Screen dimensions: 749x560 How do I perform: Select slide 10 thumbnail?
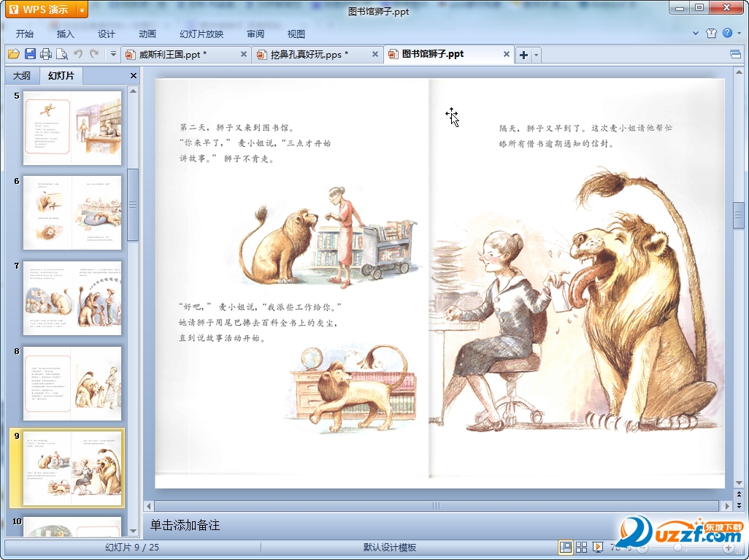(x=72, y=526)
